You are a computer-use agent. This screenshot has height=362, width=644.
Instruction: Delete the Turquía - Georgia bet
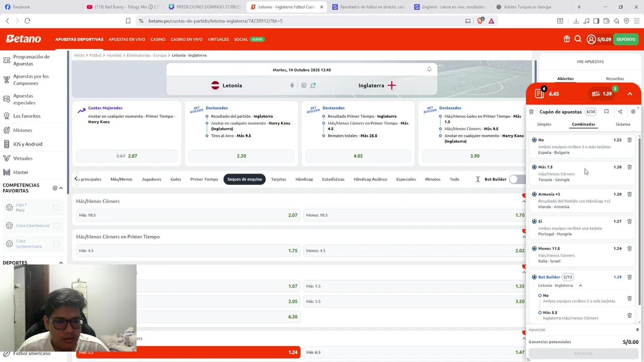[x=629, y=167]
